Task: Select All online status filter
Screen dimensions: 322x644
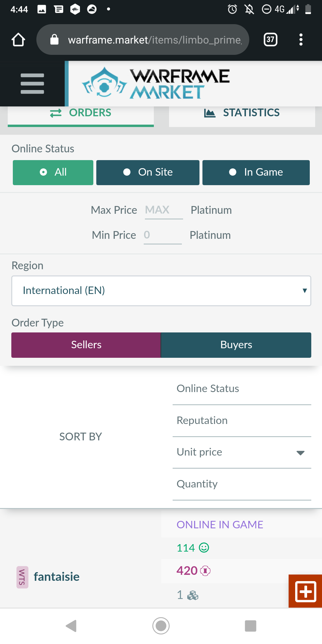Action: tap(53, 172)
